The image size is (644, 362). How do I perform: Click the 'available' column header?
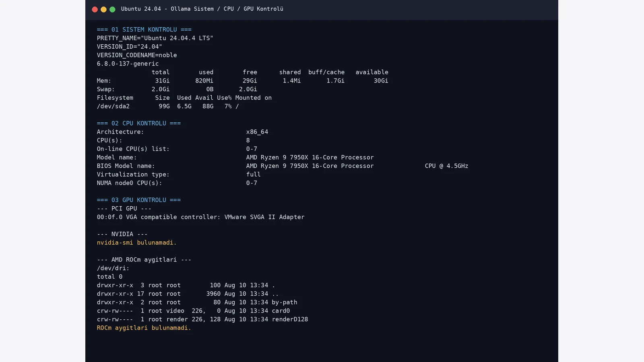[x=372, y=72]
